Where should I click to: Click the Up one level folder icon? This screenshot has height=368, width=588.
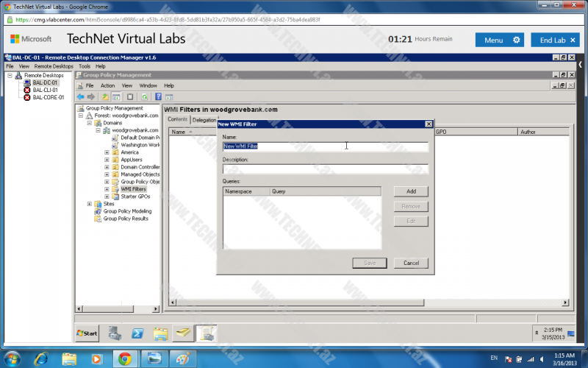pyautogui.click(x=105, y=96)
